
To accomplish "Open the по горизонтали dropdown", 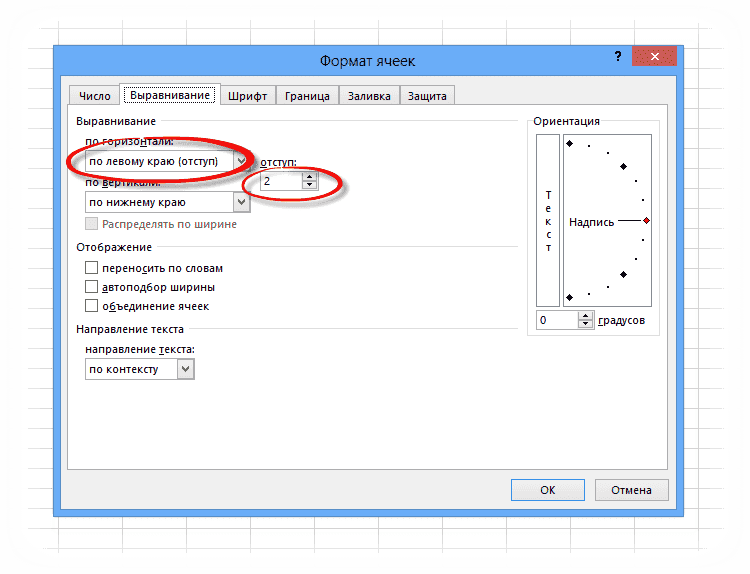I will click(242, 161).
